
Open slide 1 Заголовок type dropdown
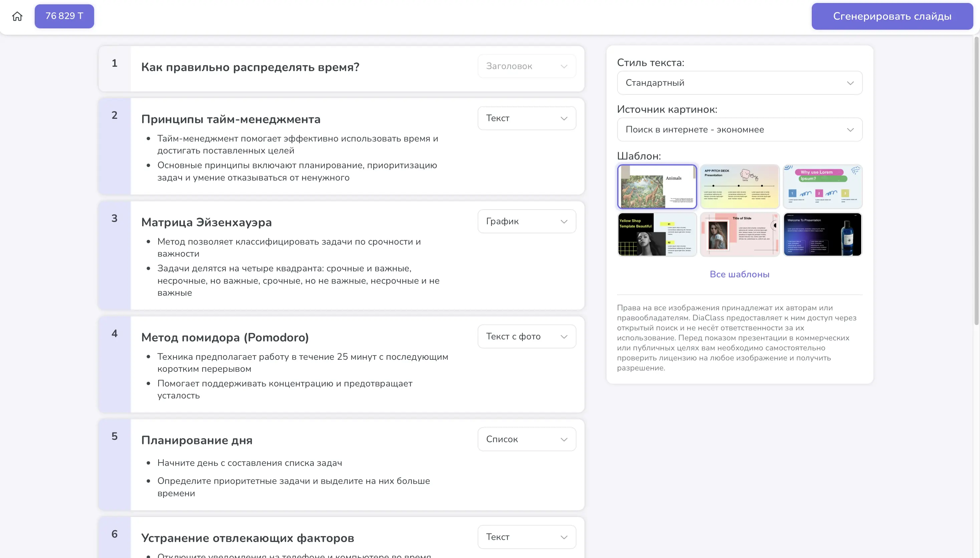click(x=526, y=66)
